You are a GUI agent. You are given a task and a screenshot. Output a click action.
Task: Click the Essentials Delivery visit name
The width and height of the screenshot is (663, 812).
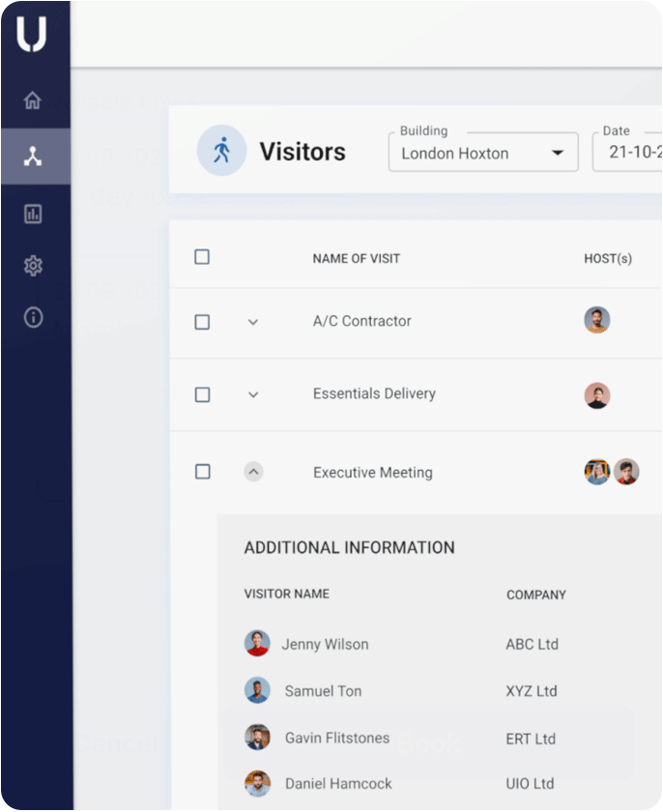pyautogui.click(x=374, y=393)
